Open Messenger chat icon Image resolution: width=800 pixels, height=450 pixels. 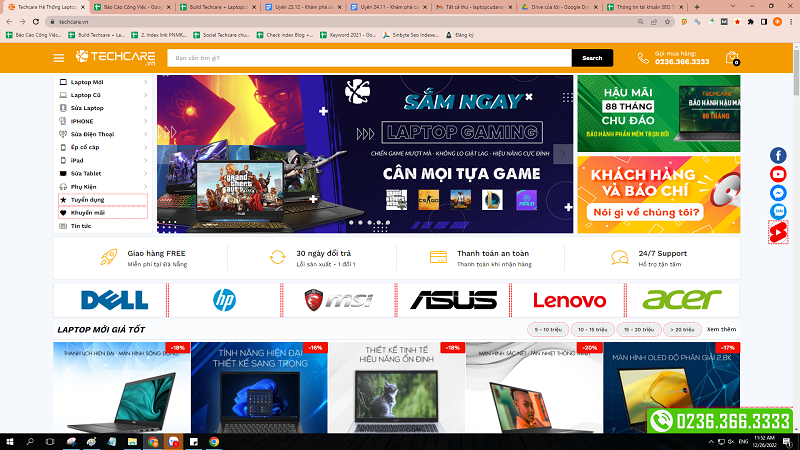point(778,193)
